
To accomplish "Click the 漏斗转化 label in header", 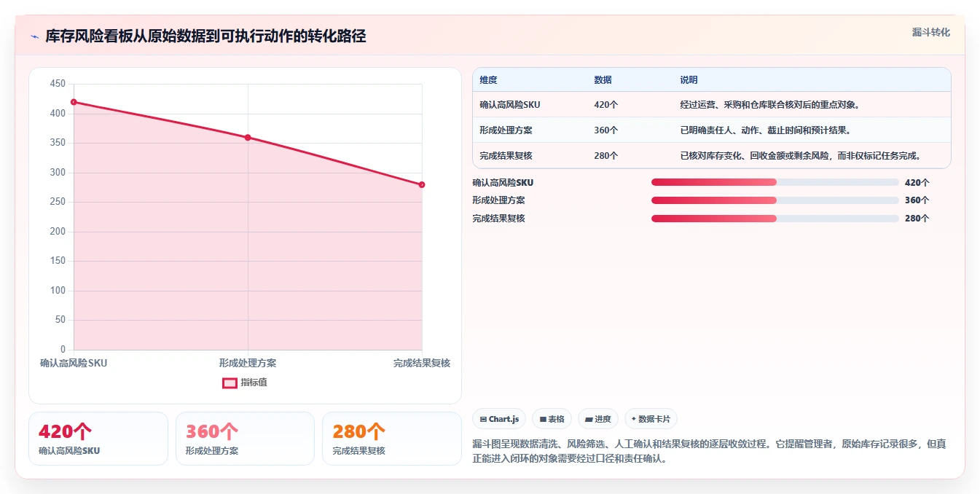I will click(x=930, y=33).
